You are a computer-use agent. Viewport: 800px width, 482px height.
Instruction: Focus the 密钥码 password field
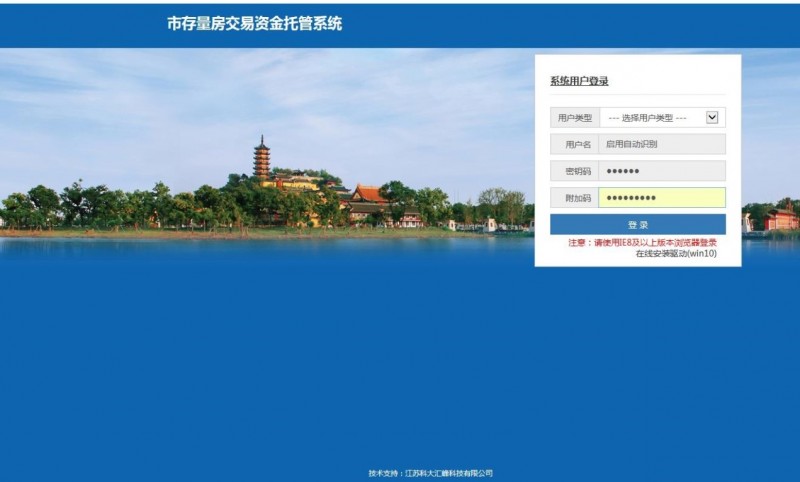tap(661, 171)
